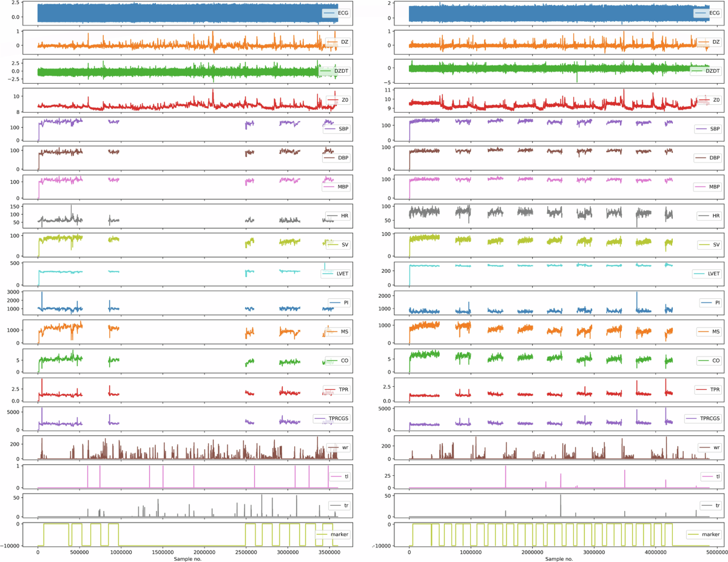Click the "Sample no." axis label under left column
Screen dimensions: 728x562
[x=187, y=558]
